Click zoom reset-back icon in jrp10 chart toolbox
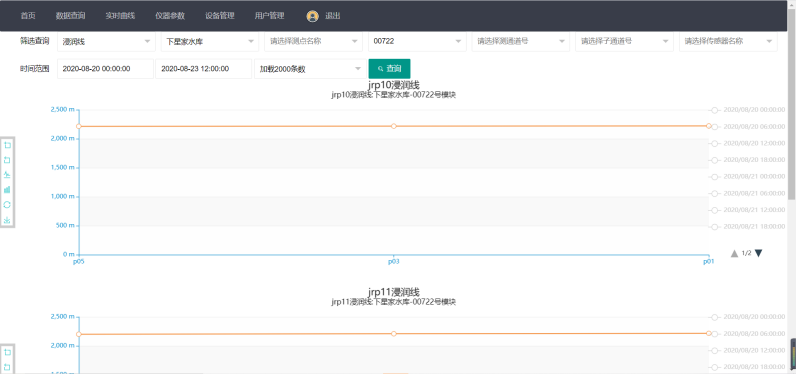This screenshot has width=796, height=374. [x=7, y=160]
